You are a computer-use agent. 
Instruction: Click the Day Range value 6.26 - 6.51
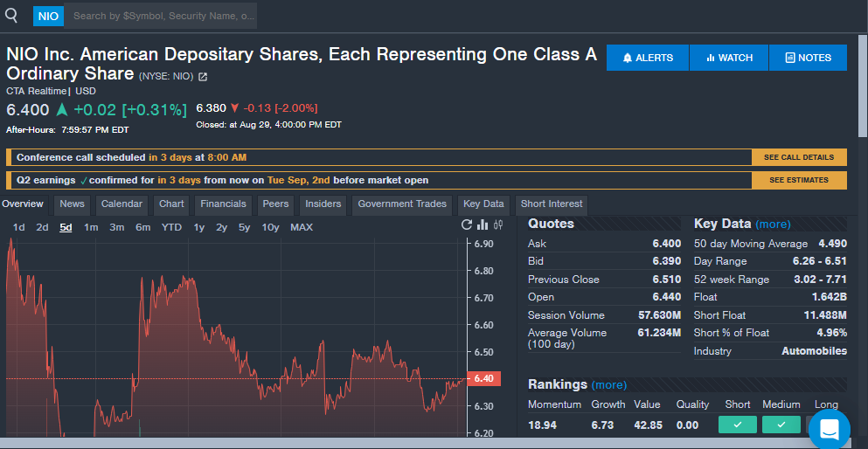click(820, 261)
